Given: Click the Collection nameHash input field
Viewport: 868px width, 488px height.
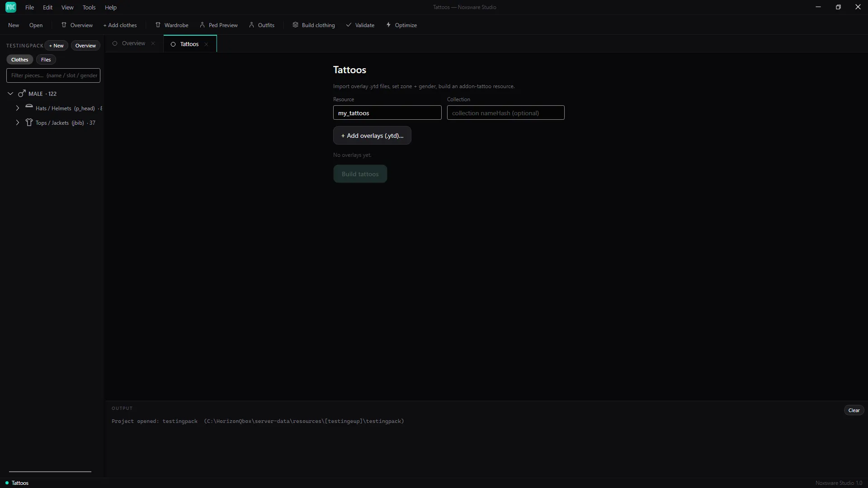Looking at the screenshot, I should tap(506, 113).
